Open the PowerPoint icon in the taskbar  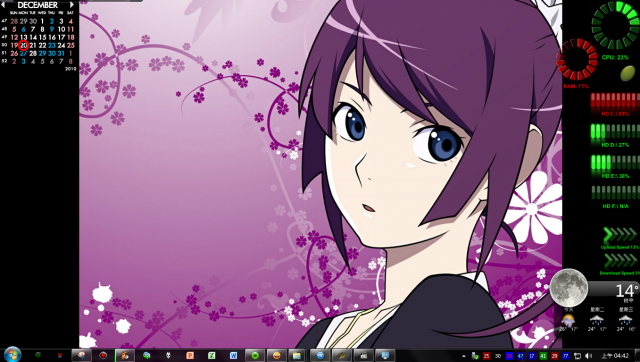click(x=190, y=355)
